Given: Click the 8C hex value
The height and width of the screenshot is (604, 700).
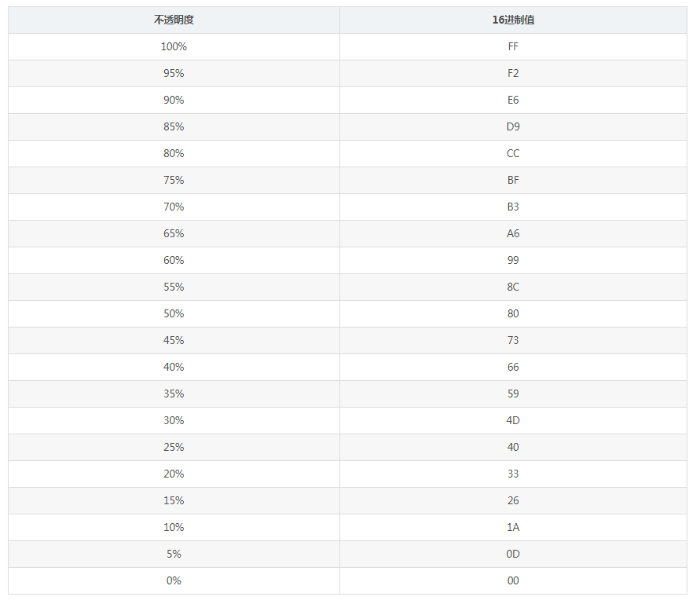Looking at the screenshot, I should click(x=513, y=287).
